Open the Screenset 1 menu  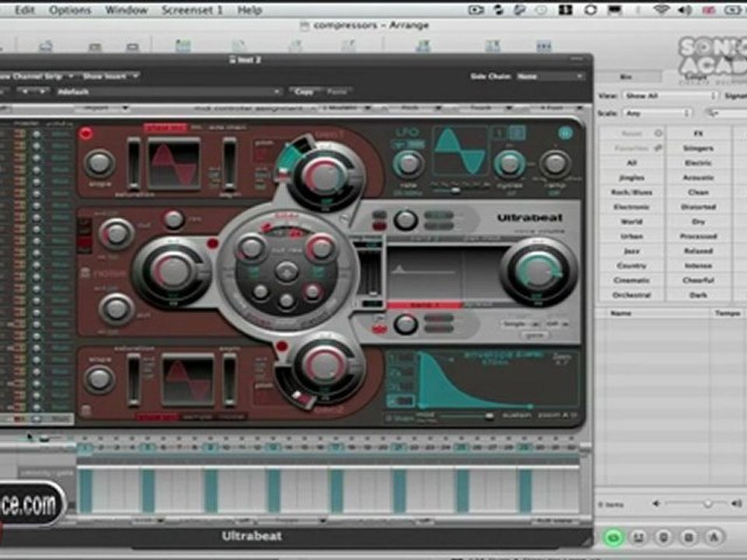pyautogui.click(x=192, y=10)
